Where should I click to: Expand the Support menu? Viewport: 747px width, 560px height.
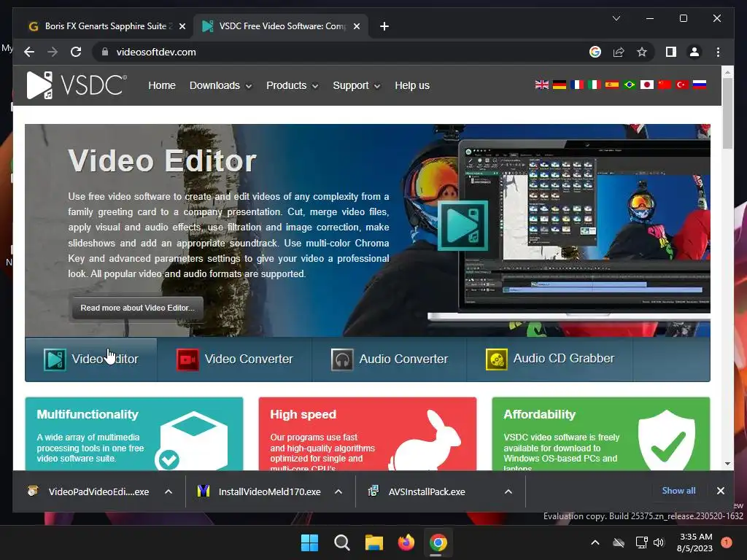pyautogui.click(x=356, y=86)
